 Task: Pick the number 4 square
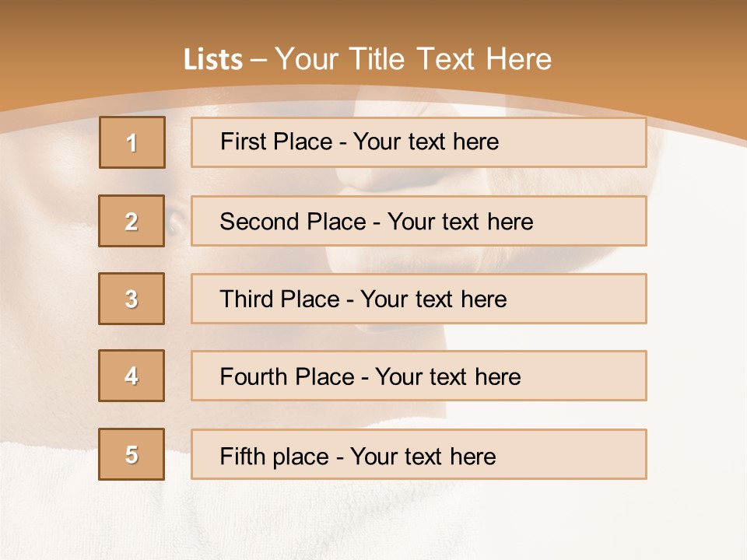(x=132, y=376)
